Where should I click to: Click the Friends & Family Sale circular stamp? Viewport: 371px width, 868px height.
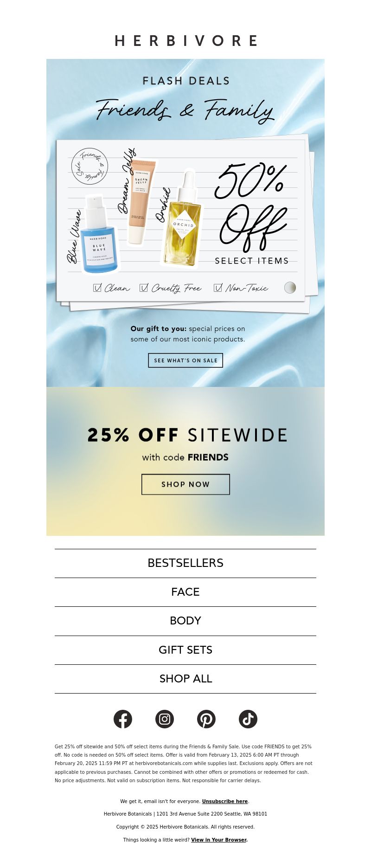click(90, 167)
